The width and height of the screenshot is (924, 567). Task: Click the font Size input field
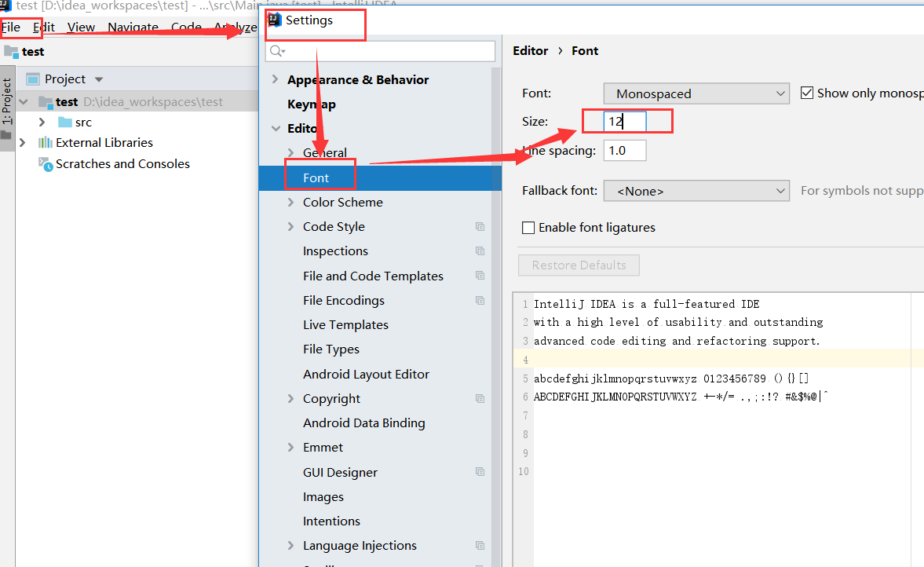pos(625,122)
